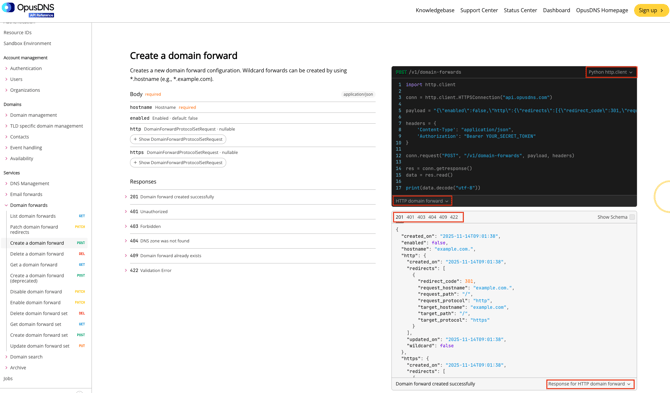The height and width of the screenshot is (393, 670).
Task: Expand TLD specific domain management section
Action: pyautogui.click(x=46, y=126)
